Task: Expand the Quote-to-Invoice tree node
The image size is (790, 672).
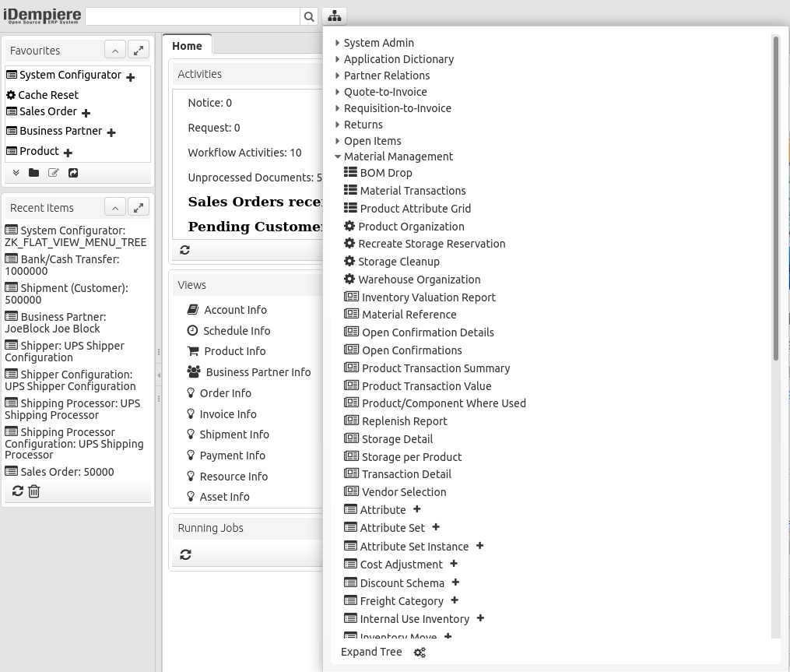Action: tap(337, 92)
